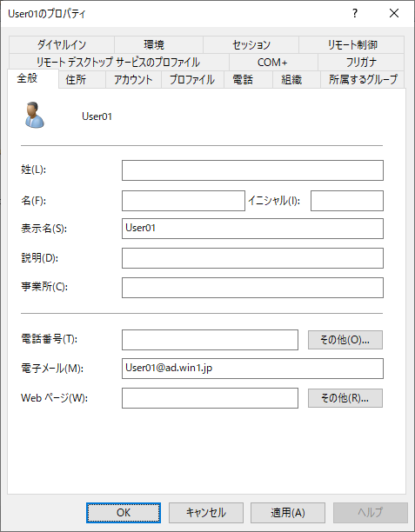Click the 電子メール(M) field
415x532 pixels.
click(252, 369)
